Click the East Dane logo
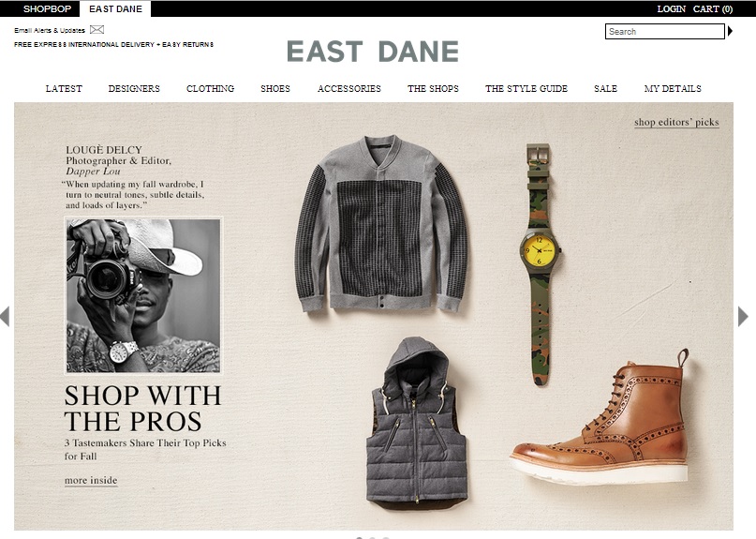Image resolution: width=756 pixels, height=539 pixels. (372, 52)
